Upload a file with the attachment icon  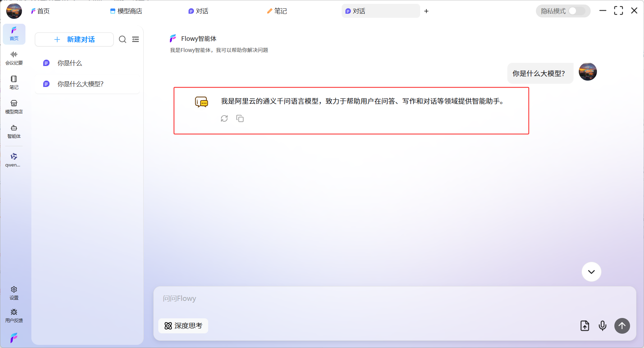[x=585, y=326]
